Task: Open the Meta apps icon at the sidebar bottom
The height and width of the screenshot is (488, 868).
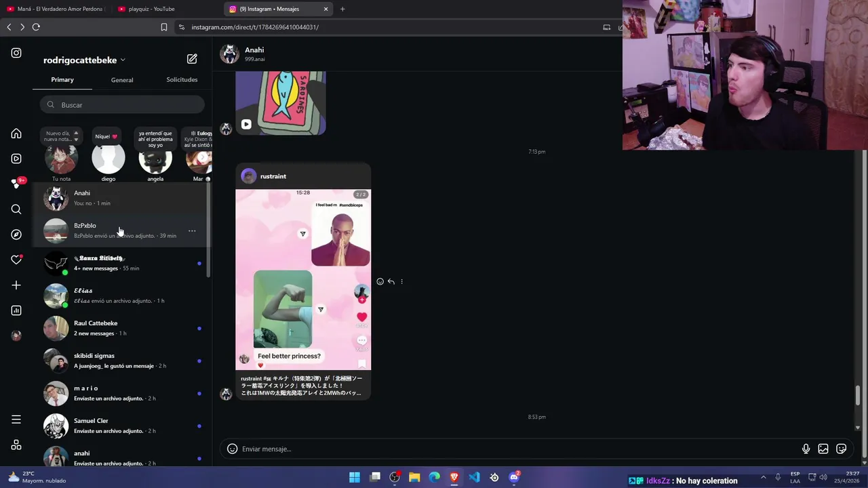Action: click(x=16, y=445)
